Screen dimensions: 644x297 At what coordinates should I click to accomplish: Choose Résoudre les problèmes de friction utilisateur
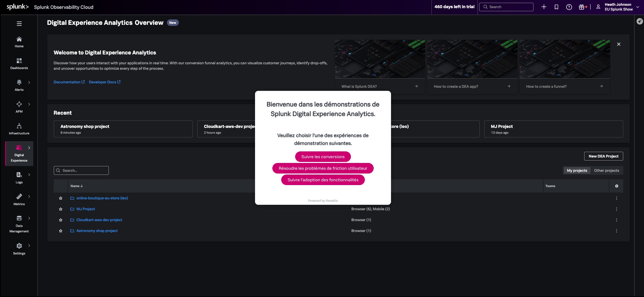[323, 168]
